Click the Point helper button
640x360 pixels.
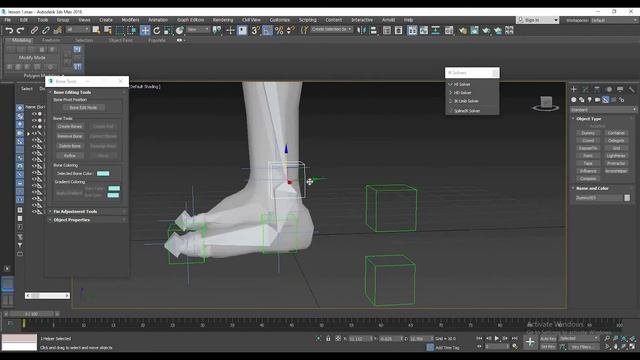(x=588, y=156)
